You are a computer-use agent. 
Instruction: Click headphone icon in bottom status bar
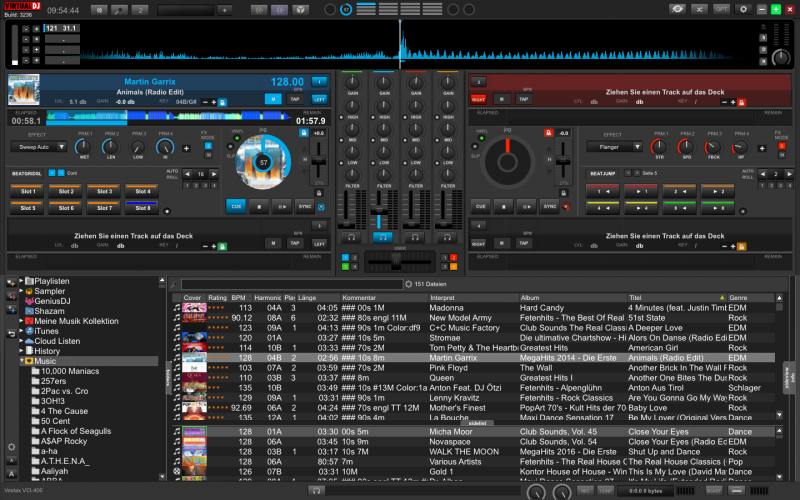point(316,491)
